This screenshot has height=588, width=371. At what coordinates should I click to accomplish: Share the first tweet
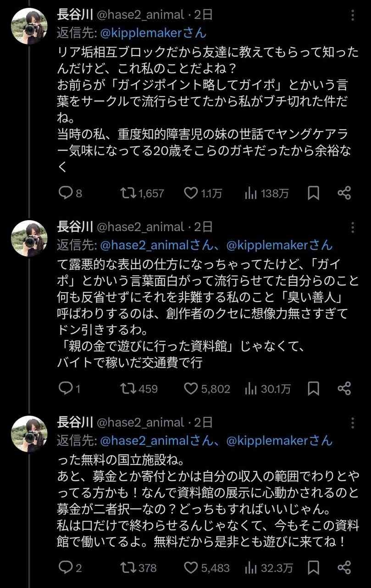344,194
